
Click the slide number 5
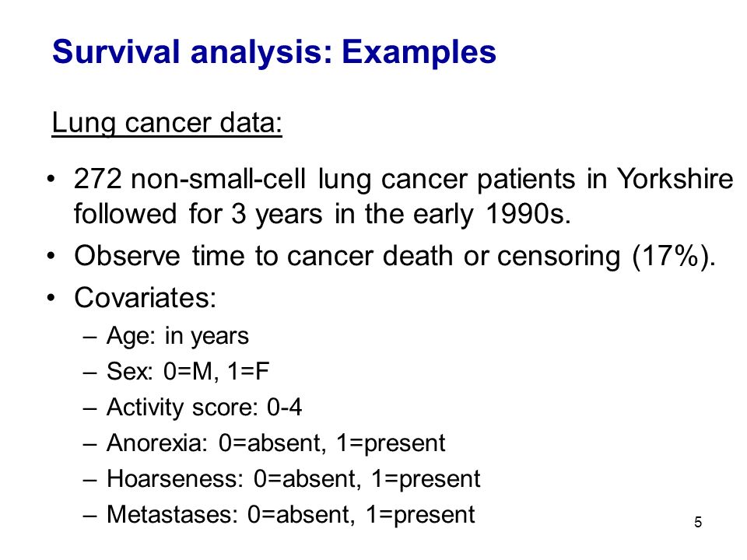tap(698, 523)
